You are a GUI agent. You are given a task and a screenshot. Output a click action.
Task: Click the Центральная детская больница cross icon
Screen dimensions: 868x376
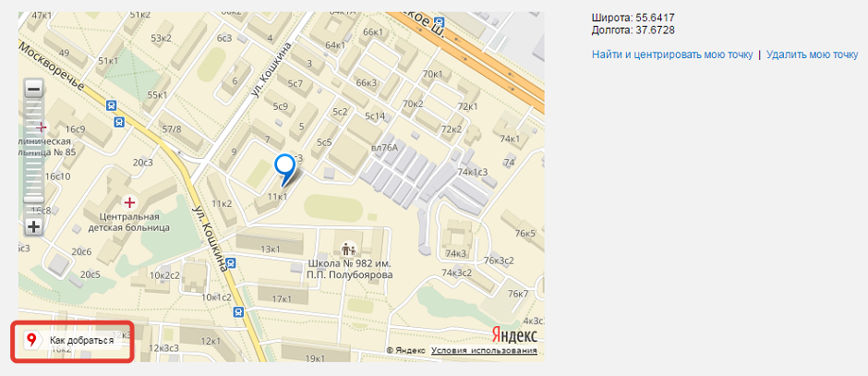click(x=129, y=202)
